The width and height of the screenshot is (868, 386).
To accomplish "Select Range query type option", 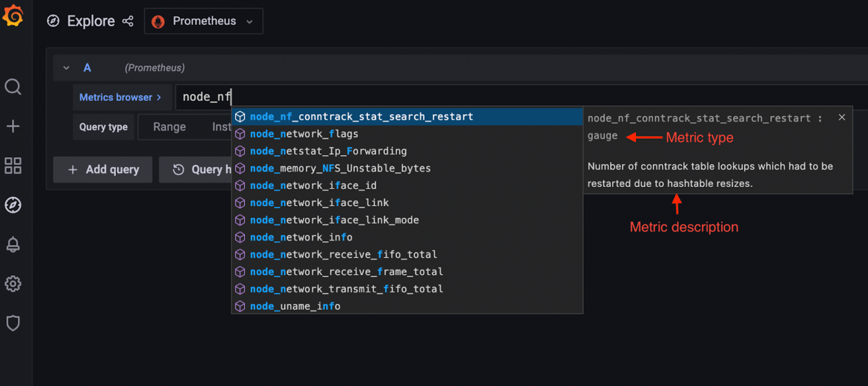I will coord(169,127).
